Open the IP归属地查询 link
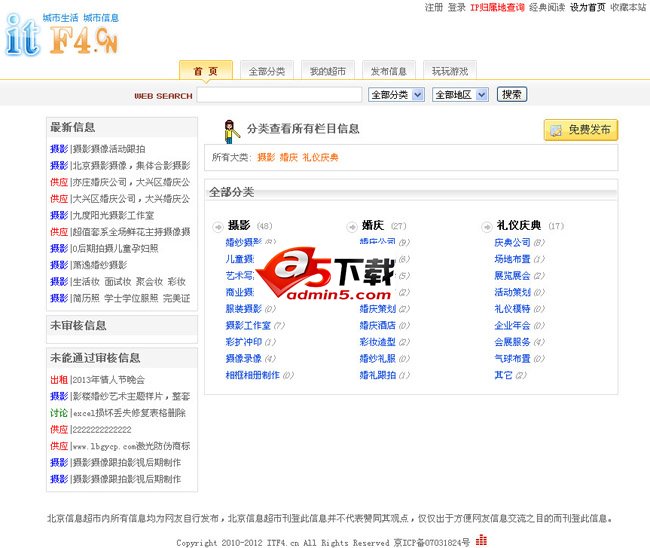 [497, 7]
